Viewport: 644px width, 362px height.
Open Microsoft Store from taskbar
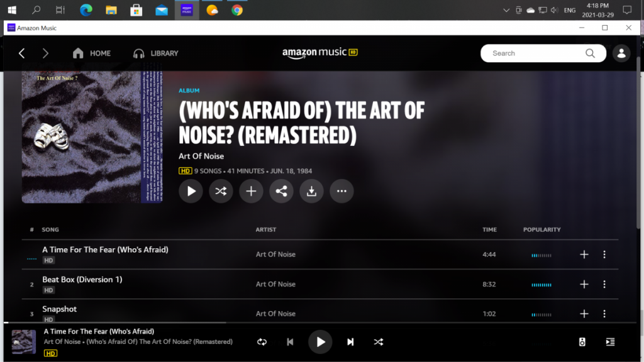click(136, 10)
